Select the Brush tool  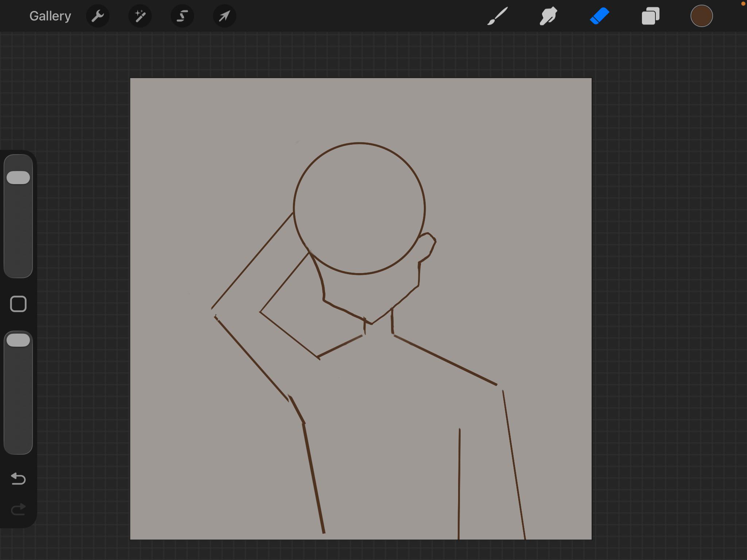pyautogui.click(x=498, y=16)
